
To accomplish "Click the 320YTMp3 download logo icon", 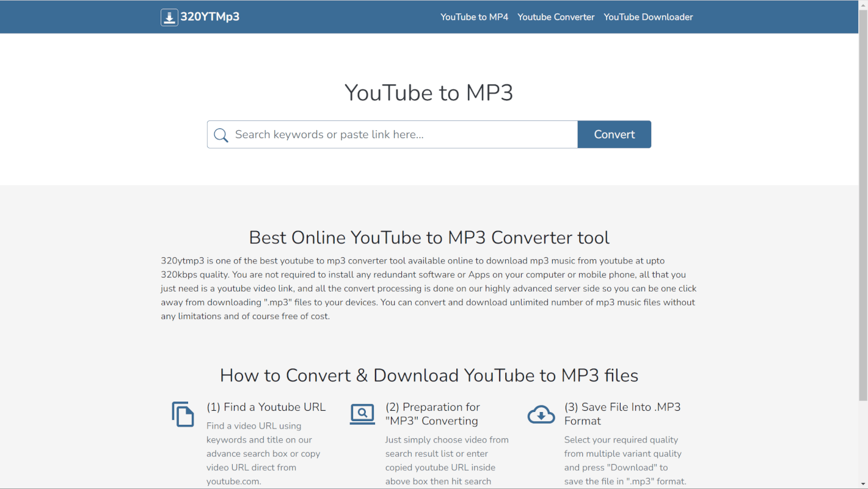I will 169,17.
